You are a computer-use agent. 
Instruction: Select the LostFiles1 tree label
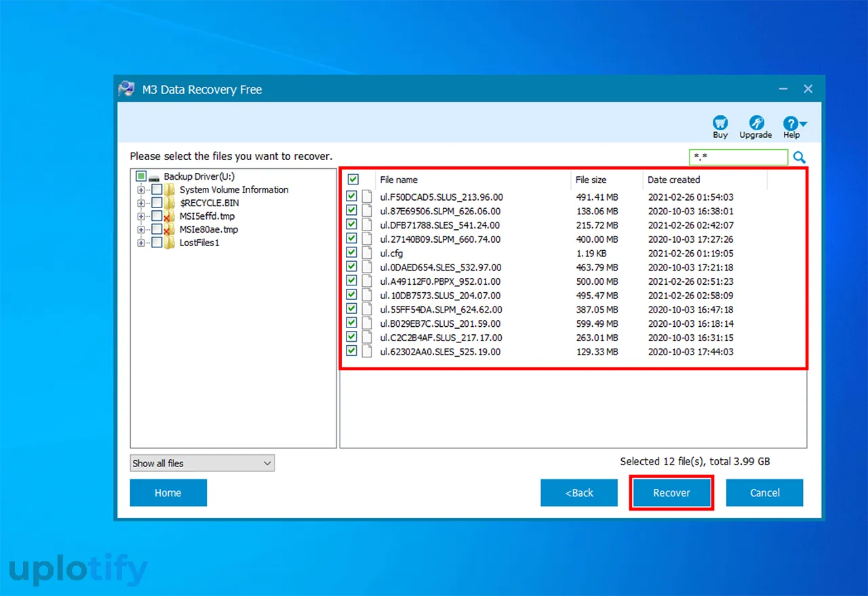click(x=200, y=243)
